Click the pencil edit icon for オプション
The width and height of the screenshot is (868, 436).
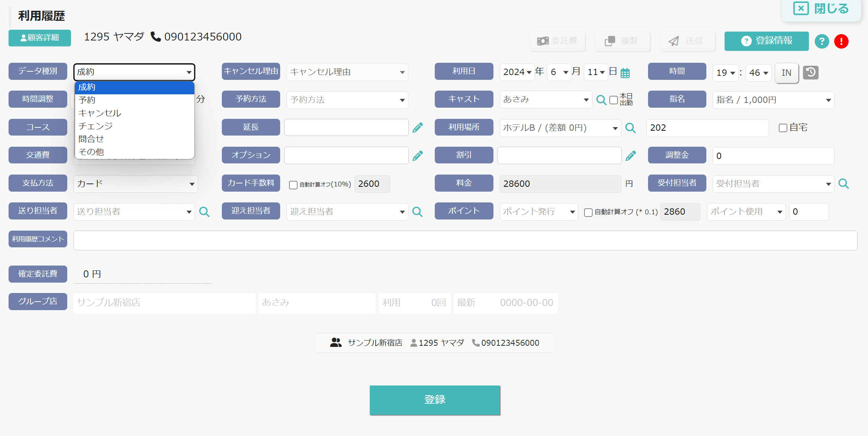[418, 156]
